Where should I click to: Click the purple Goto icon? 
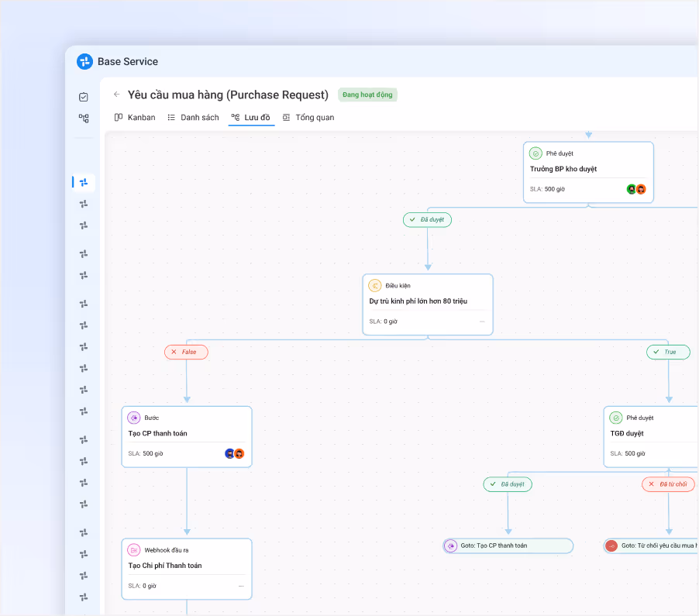click(451, 545)
